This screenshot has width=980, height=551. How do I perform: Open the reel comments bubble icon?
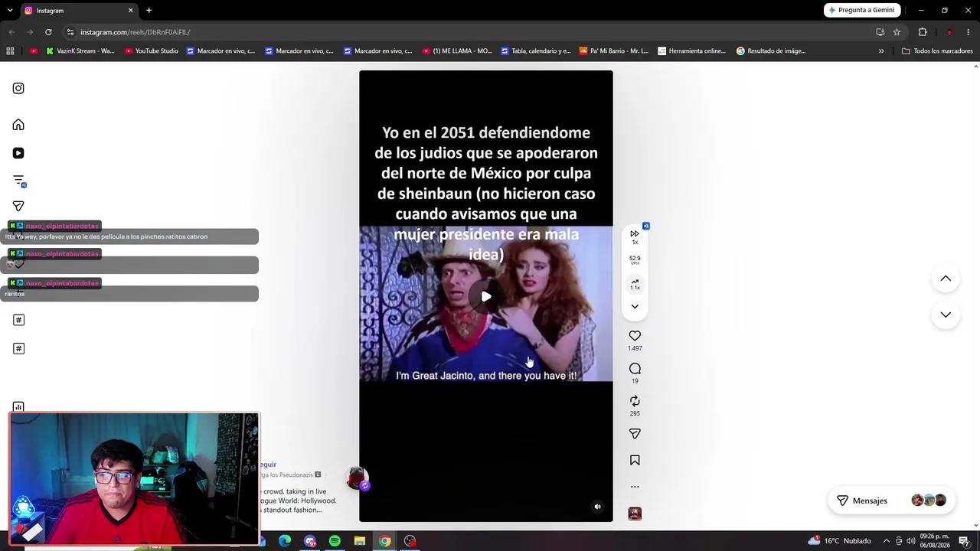[x=635, y=369]
